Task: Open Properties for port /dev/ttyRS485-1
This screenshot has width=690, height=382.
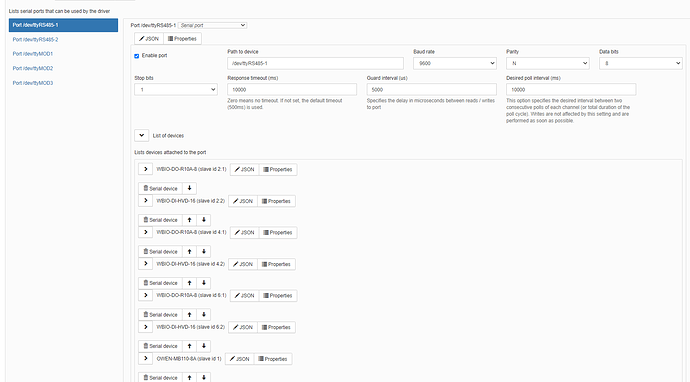Action: 182,39
